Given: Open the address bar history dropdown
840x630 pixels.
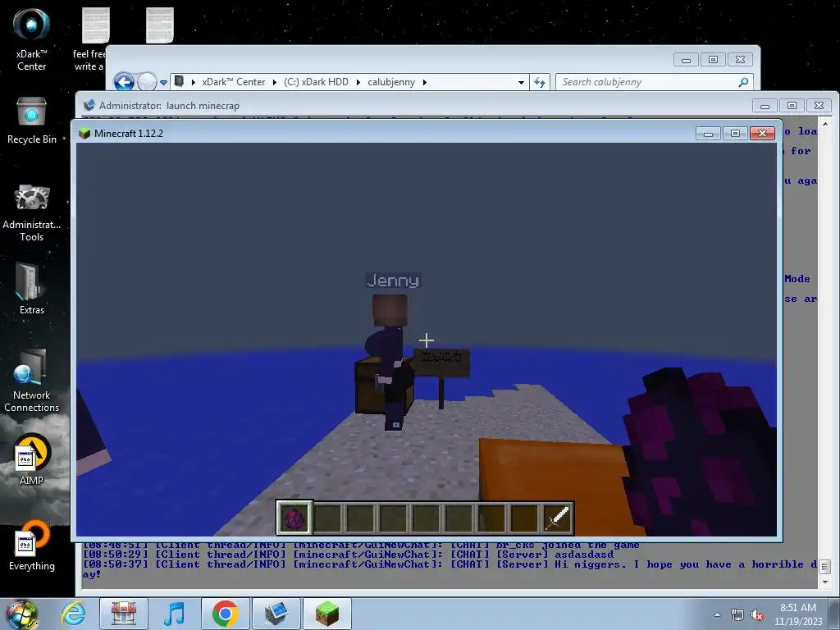Looking at the screenshot, I should [521, 83].
